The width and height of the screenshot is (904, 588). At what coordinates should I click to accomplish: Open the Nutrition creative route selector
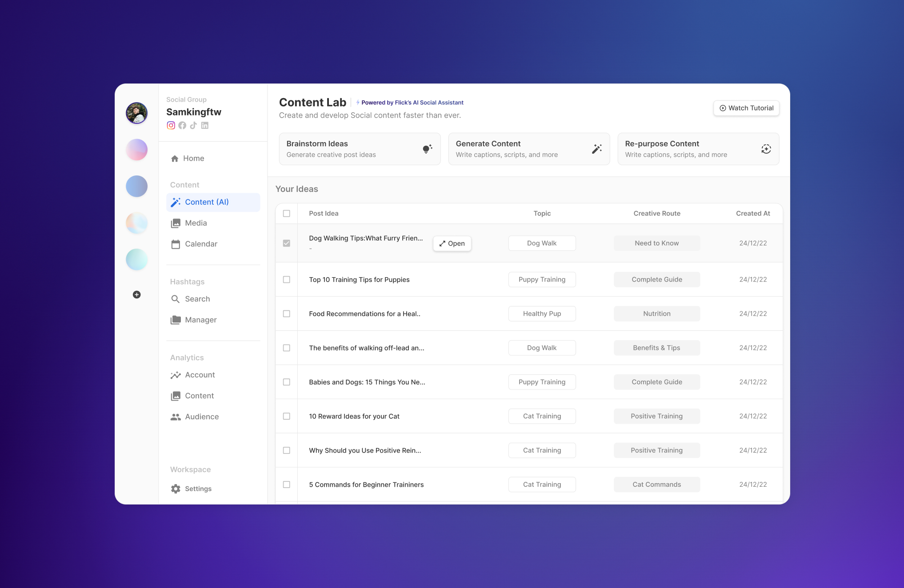656,314
